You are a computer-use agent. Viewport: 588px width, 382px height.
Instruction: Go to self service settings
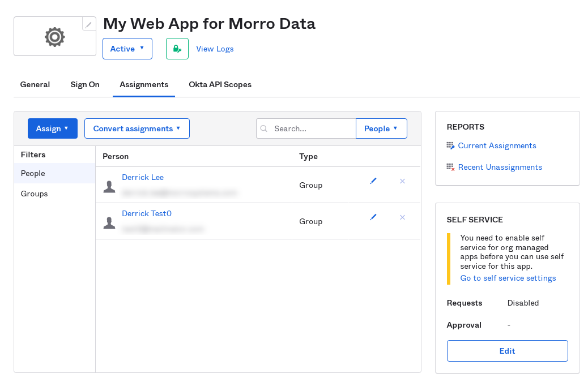508,278
